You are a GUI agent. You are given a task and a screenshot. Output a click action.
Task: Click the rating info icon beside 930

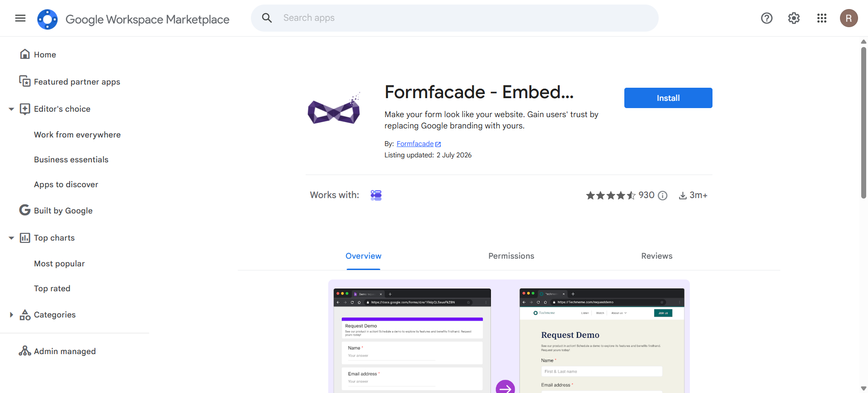[x=662, y=195]
